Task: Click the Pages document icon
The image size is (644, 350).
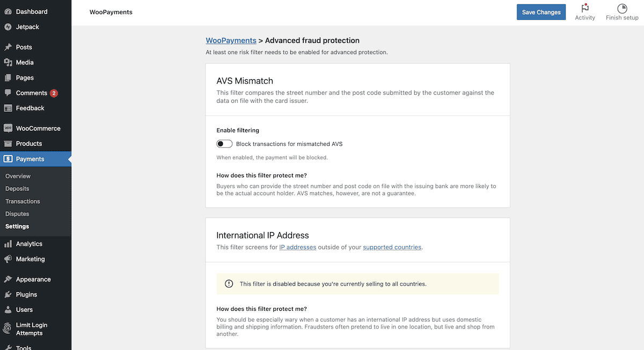Action: (x=8, y=78)
